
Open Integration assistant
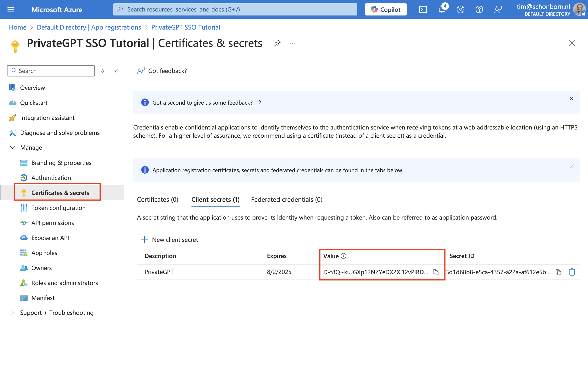(47, 118)
